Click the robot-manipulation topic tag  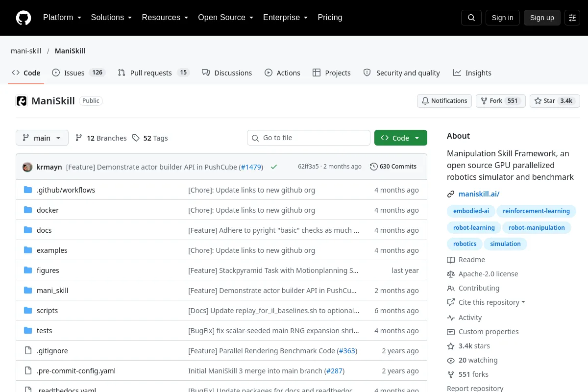[537, 227]
